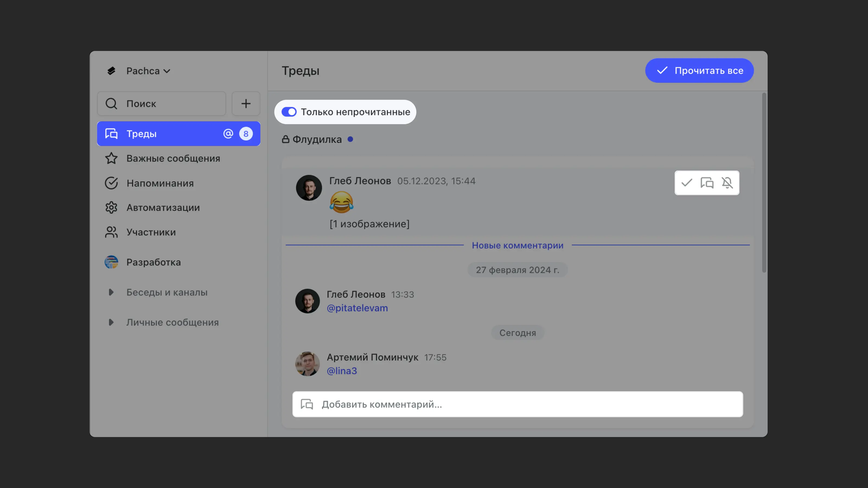
Task: Mark thread as read with checkmark icon
Action: [x=686, y=183]
